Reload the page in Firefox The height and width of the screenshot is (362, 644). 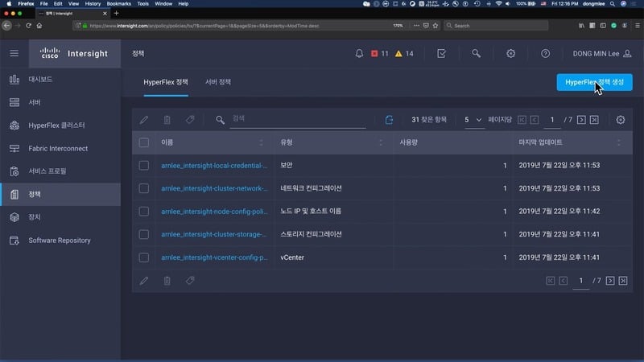click(28, 26)
